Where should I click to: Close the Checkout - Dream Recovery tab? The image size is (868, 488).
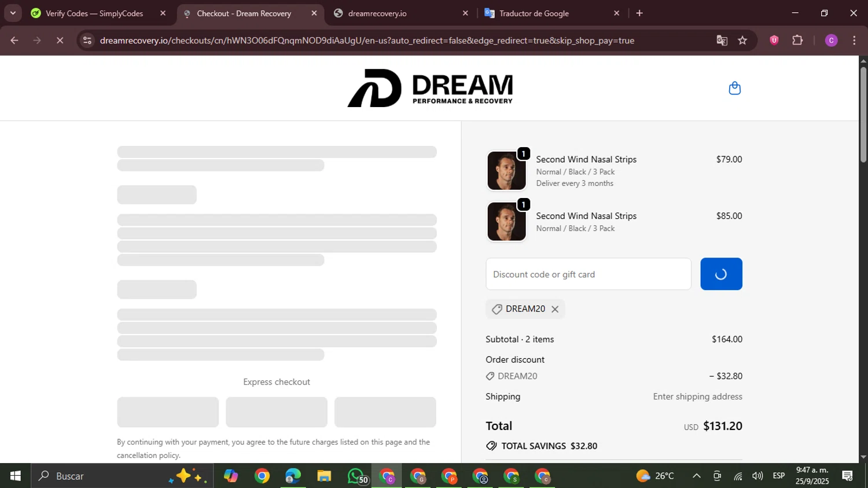314,13
